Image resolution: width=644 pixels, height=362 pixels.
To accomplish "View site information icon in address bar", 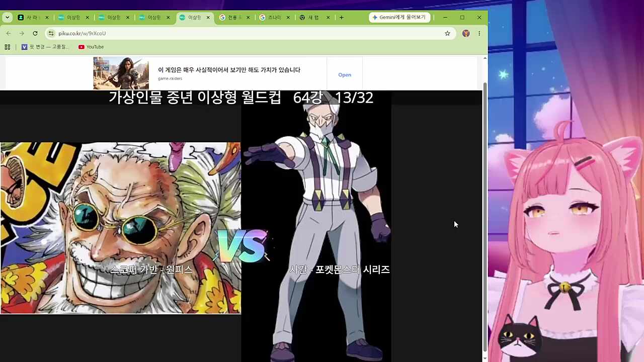I will click(x=51, y=33).
